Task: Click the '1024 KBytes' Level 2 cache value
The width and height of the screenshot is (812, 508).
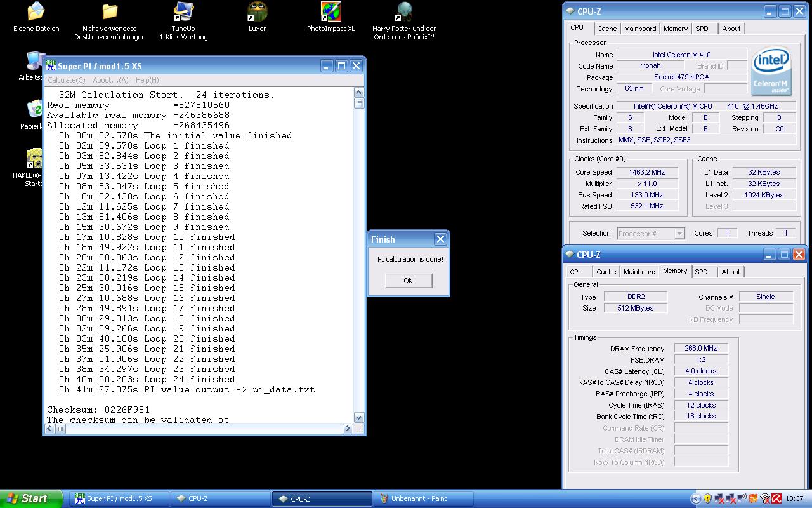Action: click(764, 195)
